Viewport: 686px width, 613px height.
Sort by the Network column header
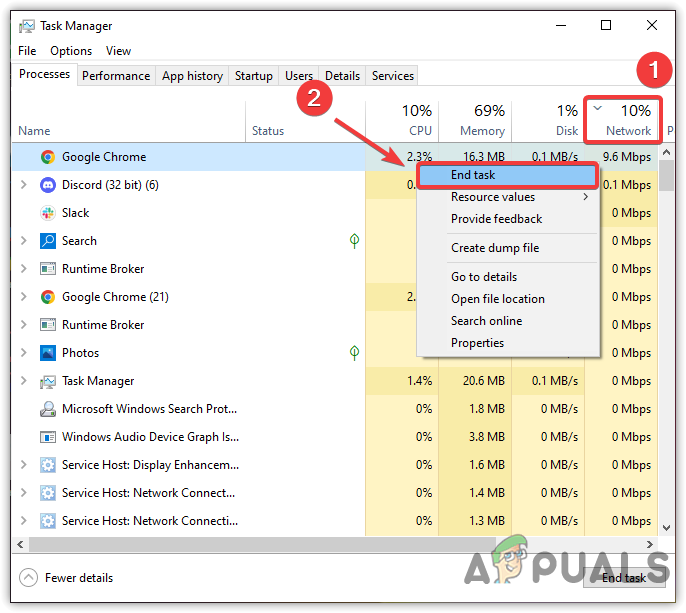pyautogui.click(x=623, y=121)
